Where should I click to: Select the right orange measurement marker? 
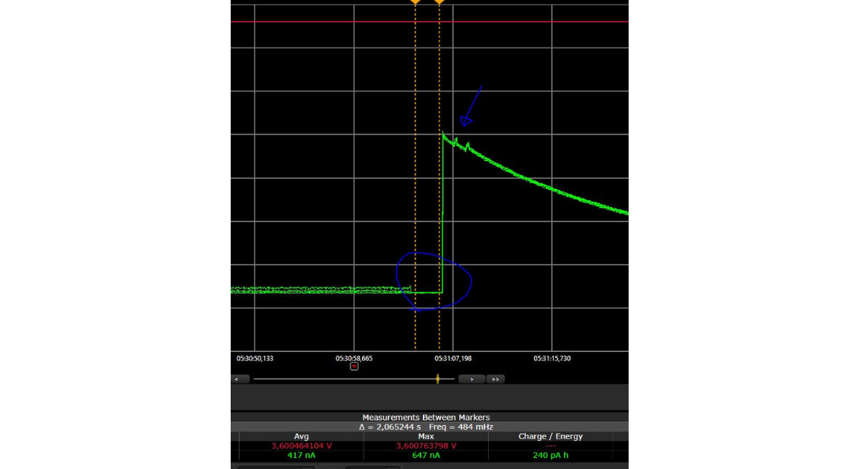(439, 2)
